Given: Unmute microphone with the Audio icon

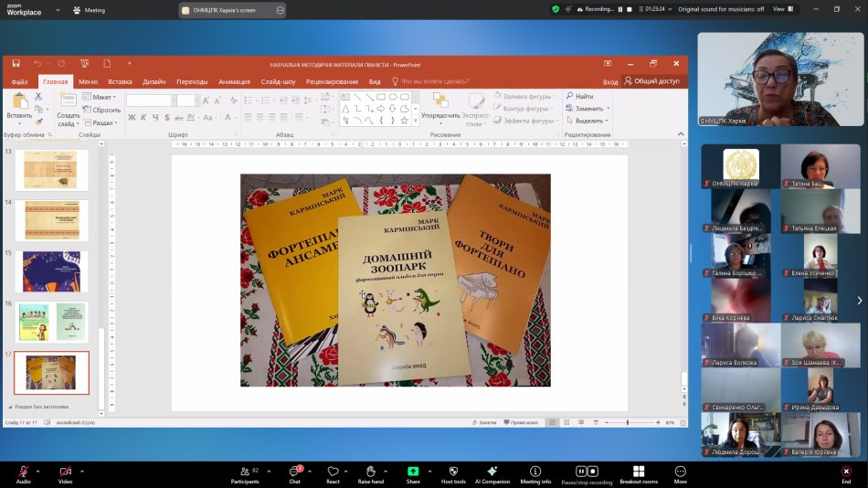Looking at the screenshot, I should pos(23,471).
